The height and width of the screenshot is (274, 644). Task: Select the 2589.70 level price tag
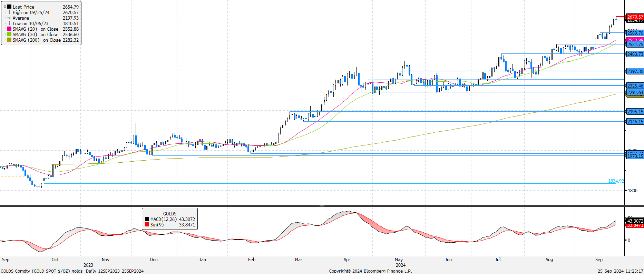tap(635, 33)
